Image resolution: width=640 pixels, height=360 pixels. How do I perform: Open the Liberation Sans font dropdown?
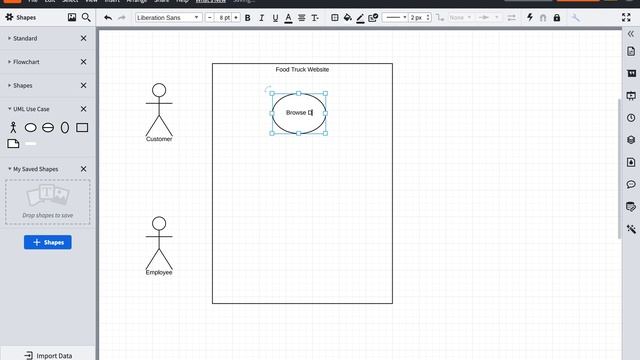168,18
